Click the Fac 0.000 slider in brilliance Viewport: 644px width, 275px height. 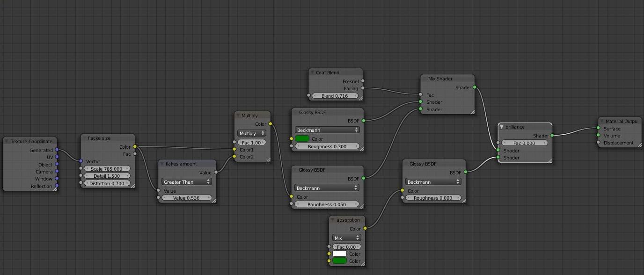(x=524, y=143)
